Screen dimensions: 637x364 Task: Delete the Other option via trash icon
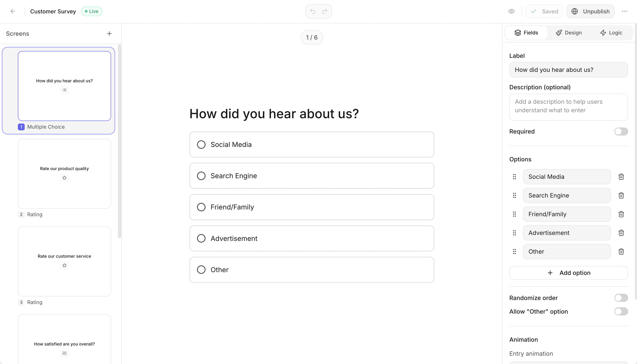click(x=621, y=252)
